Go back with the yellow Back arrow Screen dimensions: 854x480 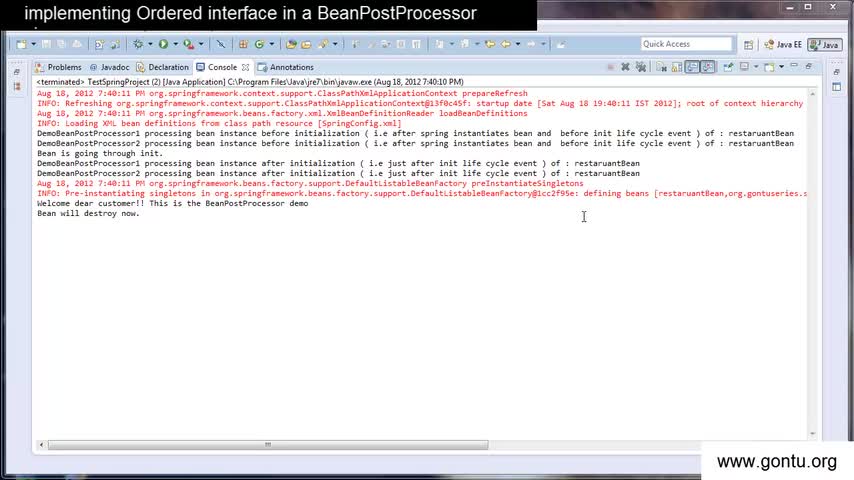tap(506, 44)
